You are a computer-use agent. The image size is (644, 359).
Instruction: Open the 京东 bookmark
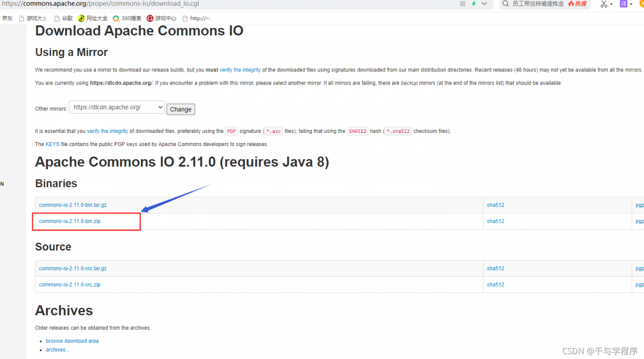point(7,18)
